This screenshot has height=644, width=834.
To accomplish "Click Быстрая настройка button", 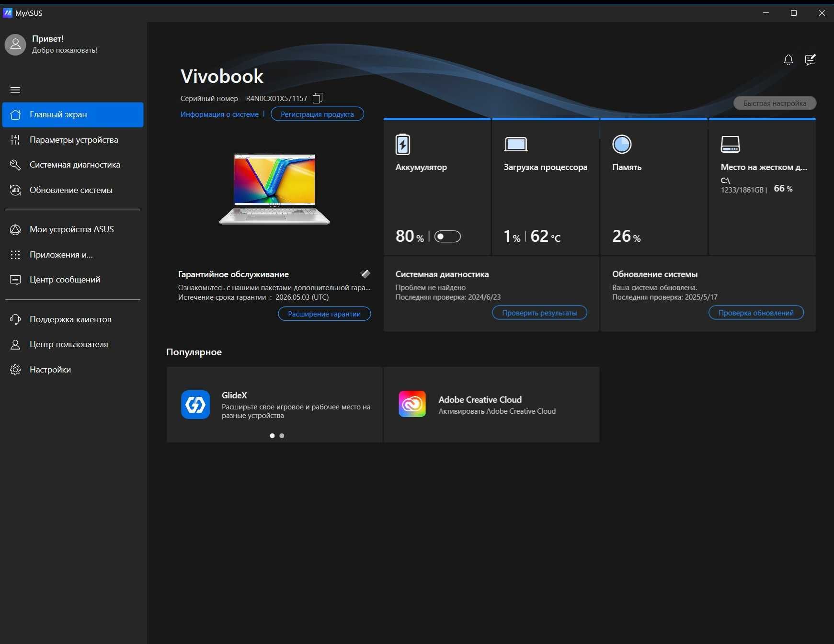I will tap(775, 103).
